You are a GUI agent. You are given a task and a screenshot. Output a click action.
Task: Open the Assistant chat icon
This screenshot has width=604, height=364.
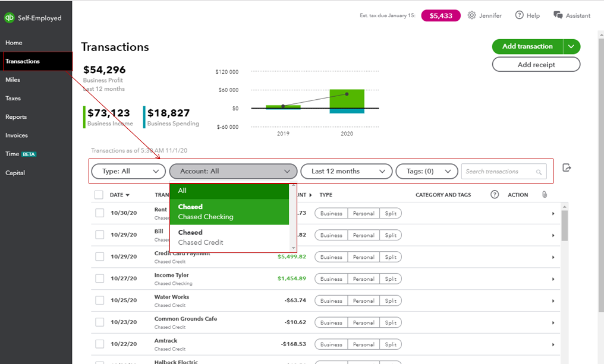(558, 15)
